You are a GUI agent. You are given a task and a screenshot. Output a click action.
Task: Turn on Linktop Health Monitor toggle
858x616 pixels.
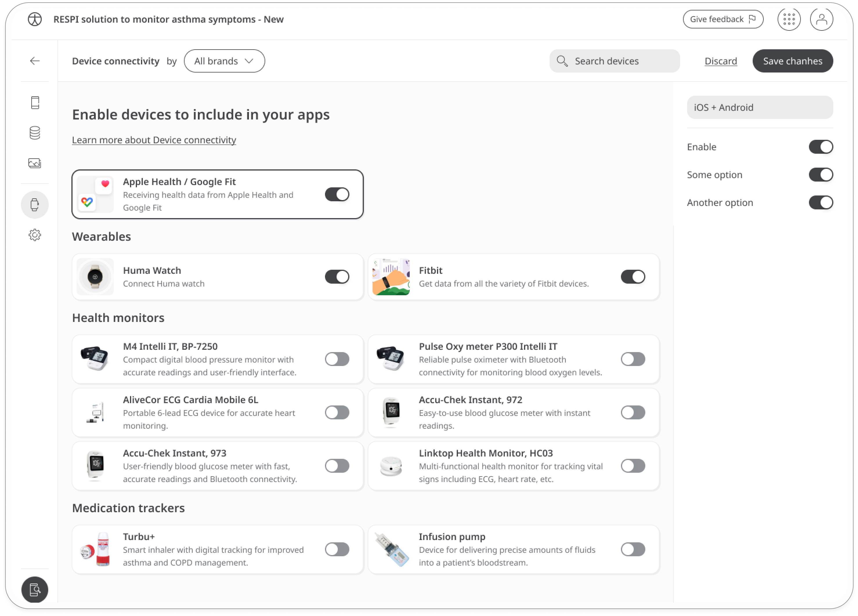633,465
